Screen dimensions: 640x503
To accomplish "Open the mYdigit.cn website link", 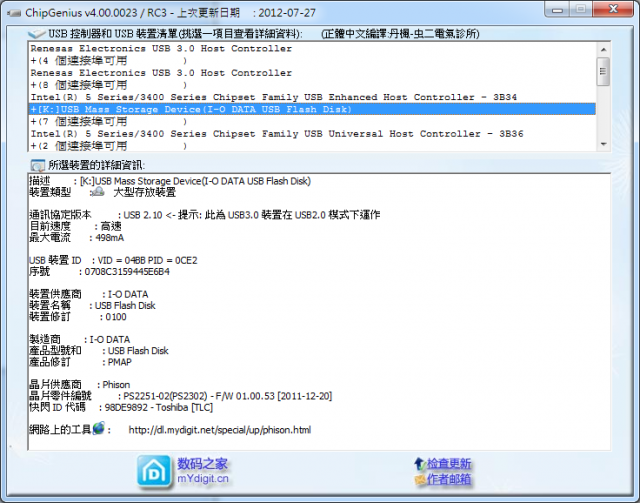I will point(203,479).
